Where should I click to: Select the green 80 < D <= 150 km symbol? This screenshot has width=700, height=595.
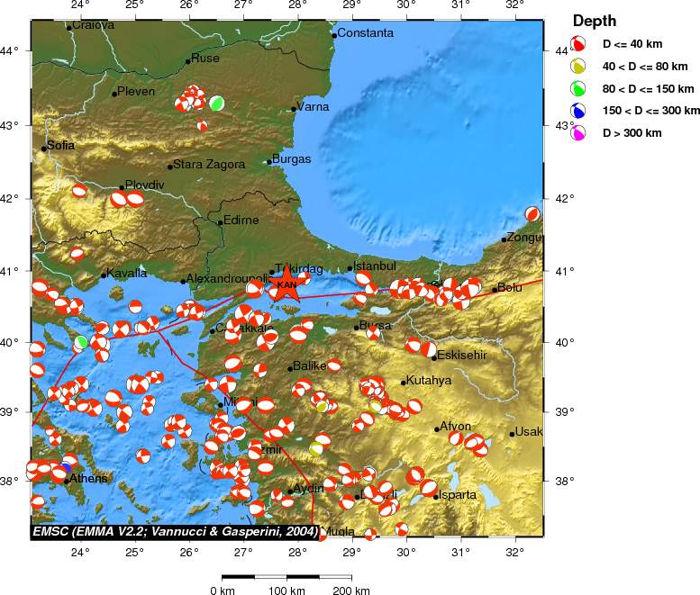click(x=578, y=88)
